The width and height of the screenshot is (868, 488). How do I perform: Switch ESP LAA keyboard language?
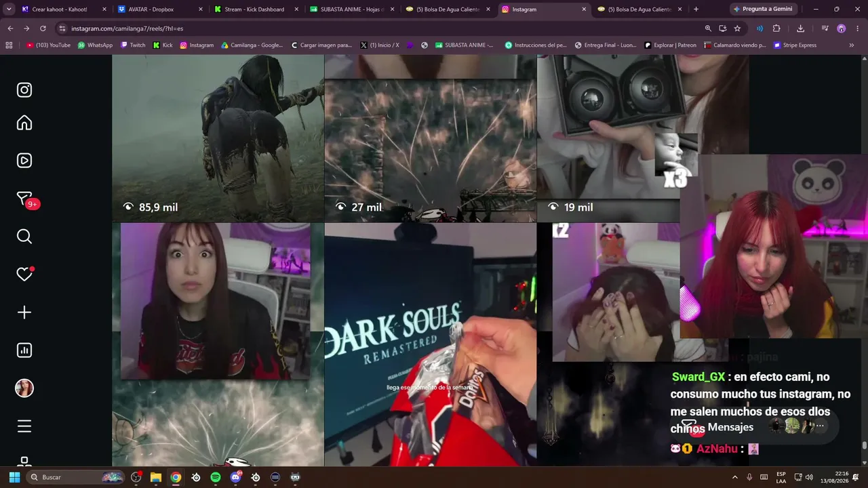[x=781, y=477]
